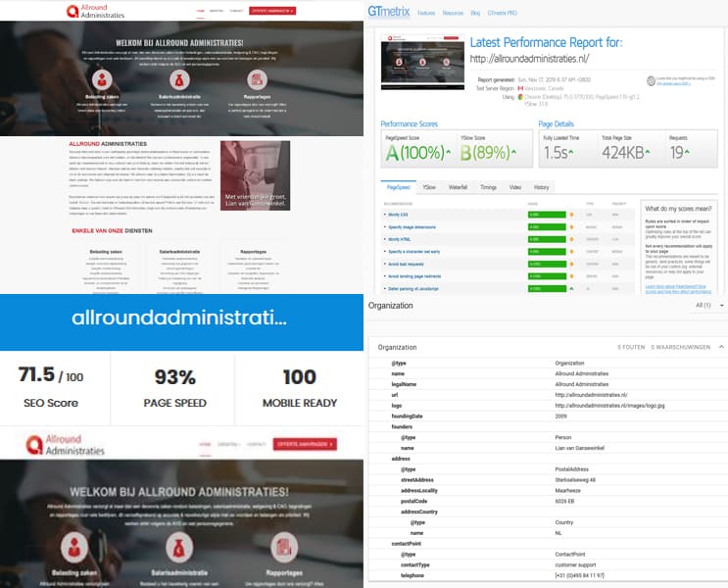
Task: Click the arrow next to 1.5s loaded time
Action: click(x=571, y=152)
